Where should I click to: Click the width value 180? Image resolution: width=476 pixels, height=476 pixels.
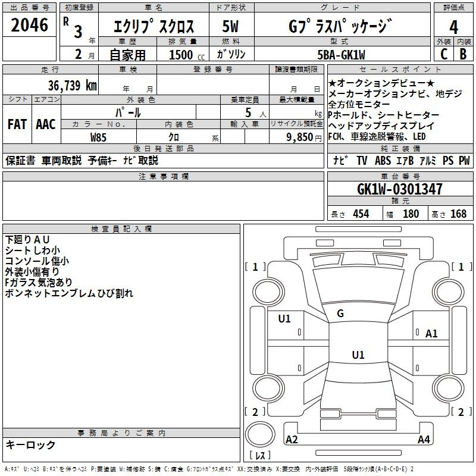[411, 214]
